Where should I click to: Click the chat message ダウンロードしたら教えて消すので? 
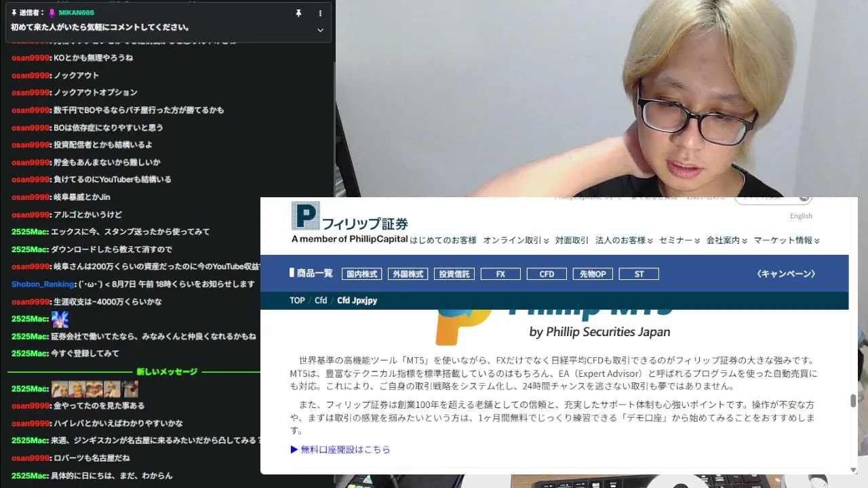pyautogui.click(x=112, y=249)
